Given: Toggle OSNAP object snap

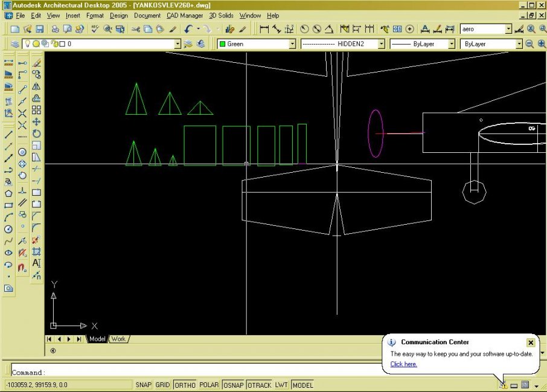Looking at the screenshot, I should pyautogui.click(x=234, y=385).
